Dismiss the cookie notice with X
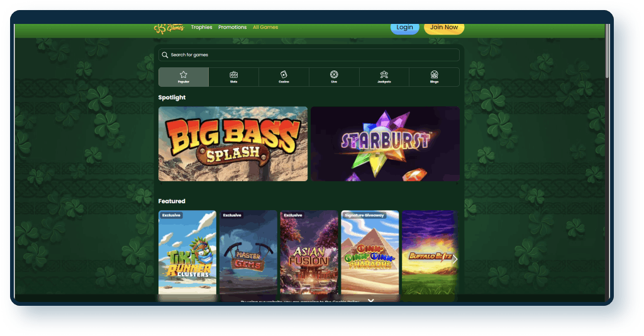 [371, 301]
